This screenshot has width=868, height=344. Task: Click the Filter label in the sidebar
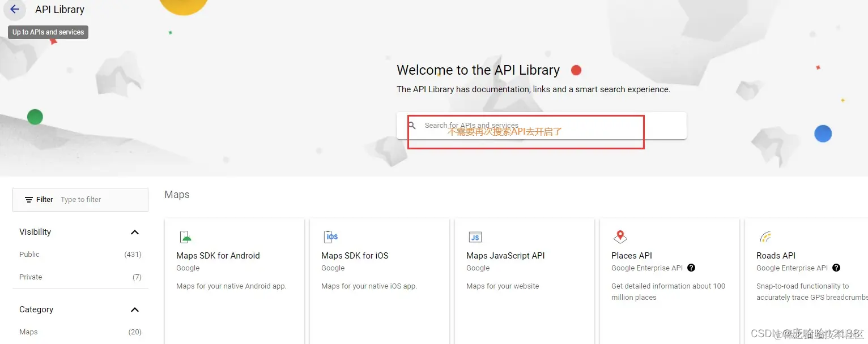45,200
